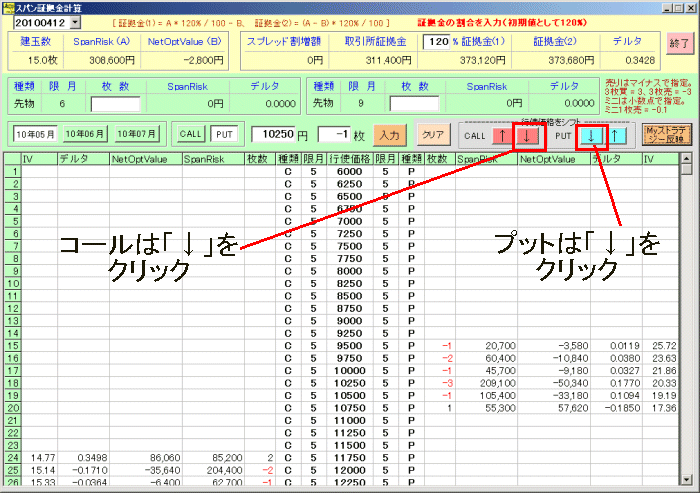Click strike price cell 9500
The height and width of the screenshot is (493, 700).
(x=350, y=346)
